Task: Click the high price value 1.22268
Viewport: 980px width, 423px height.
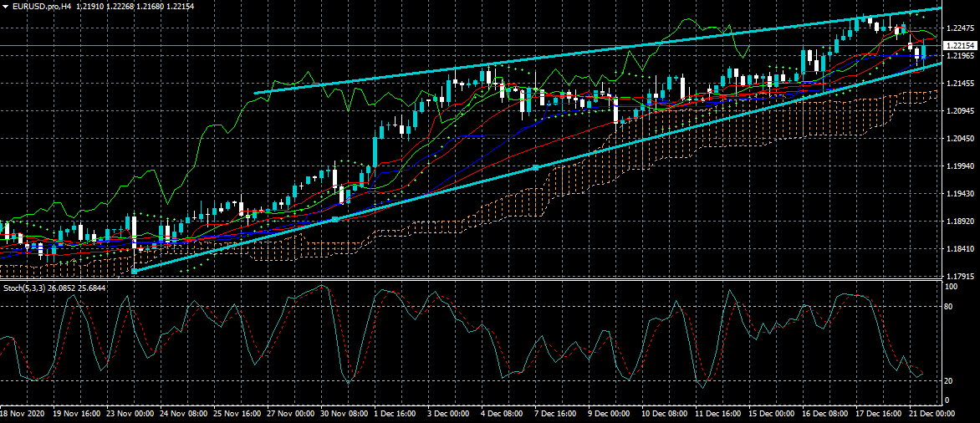Action: (x=120, y=4)
